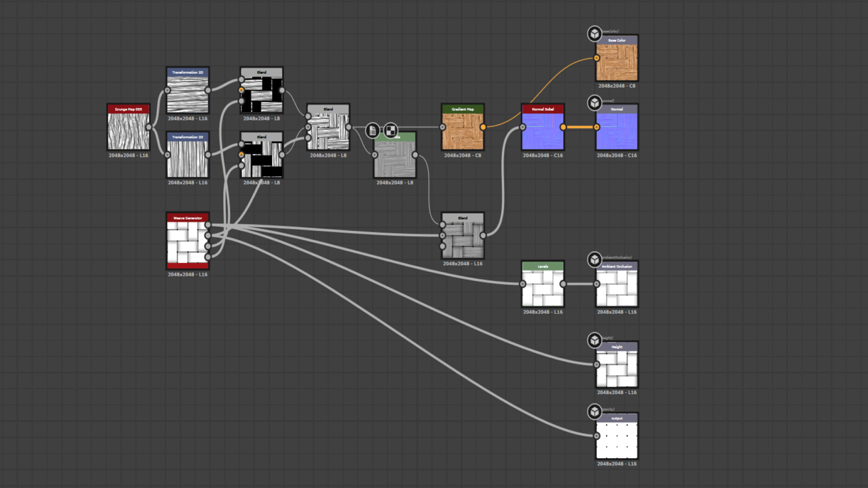The image size is (868, 488).
Task: Click '2048x2048 - L16' label under 'output' node
Action: 617,464
